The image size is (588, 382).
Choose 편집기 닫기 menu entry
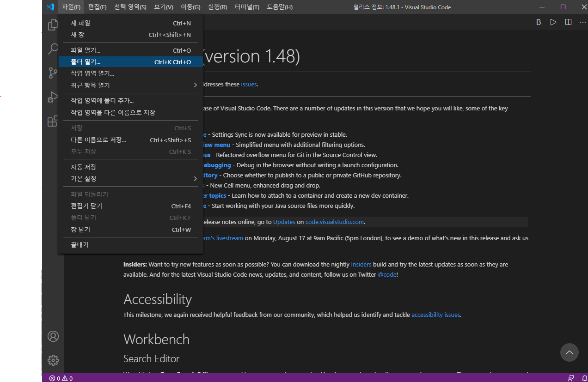point(131,206)
